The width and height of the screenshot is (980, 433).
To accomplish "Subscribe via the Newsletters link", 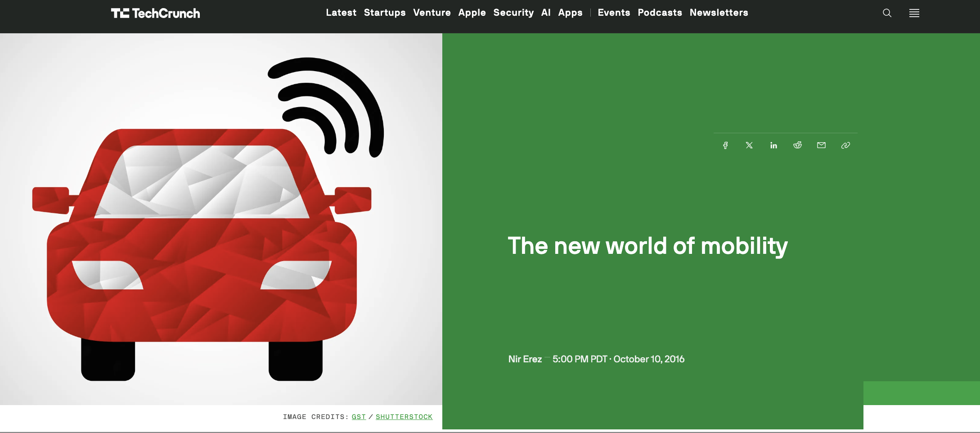I will (719, 13).
